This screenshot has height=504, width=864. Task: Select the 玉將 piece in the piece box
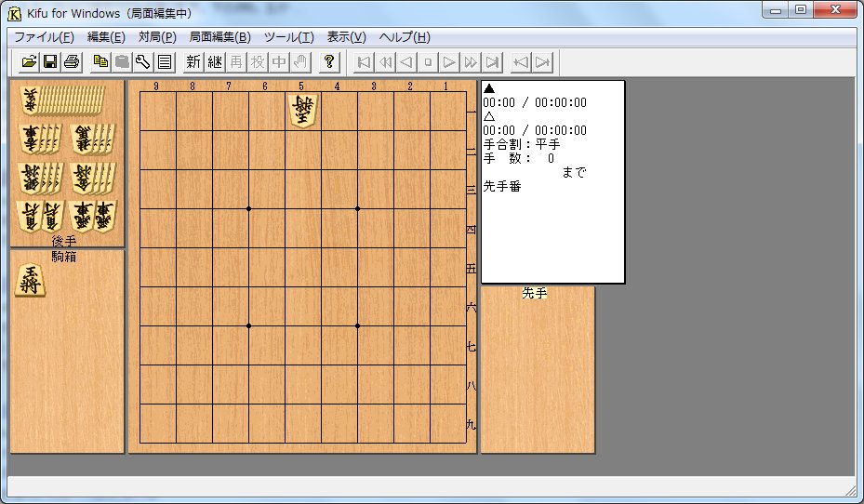[x=31, y=279]
